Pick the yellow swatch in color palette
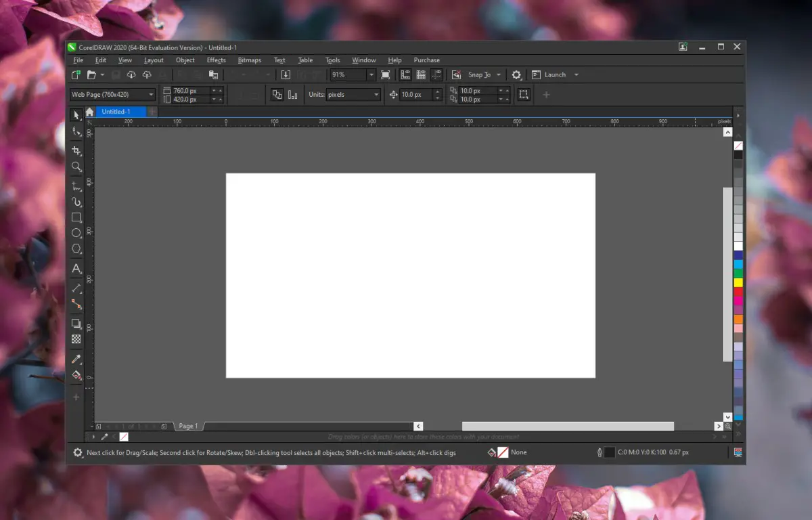 coord(738,282)
